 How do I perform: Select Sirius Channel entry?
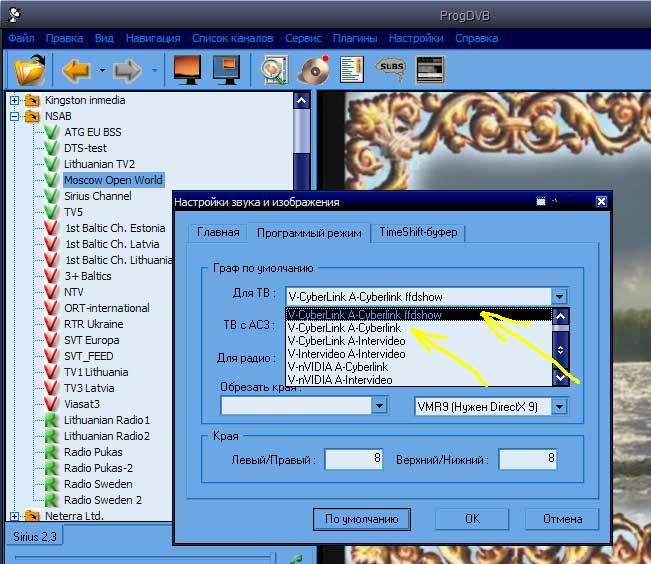click(98, 196)
